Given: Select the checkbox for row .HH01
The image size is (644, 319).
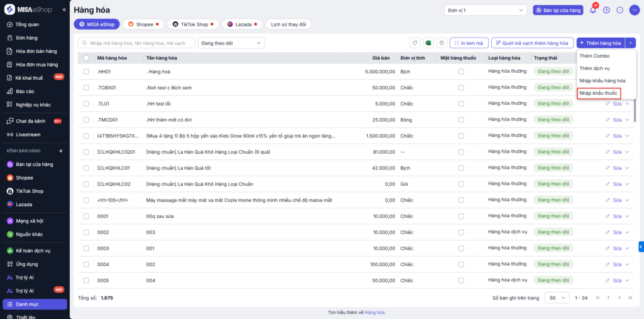Looking at the screenshot, I should point(86,72).
